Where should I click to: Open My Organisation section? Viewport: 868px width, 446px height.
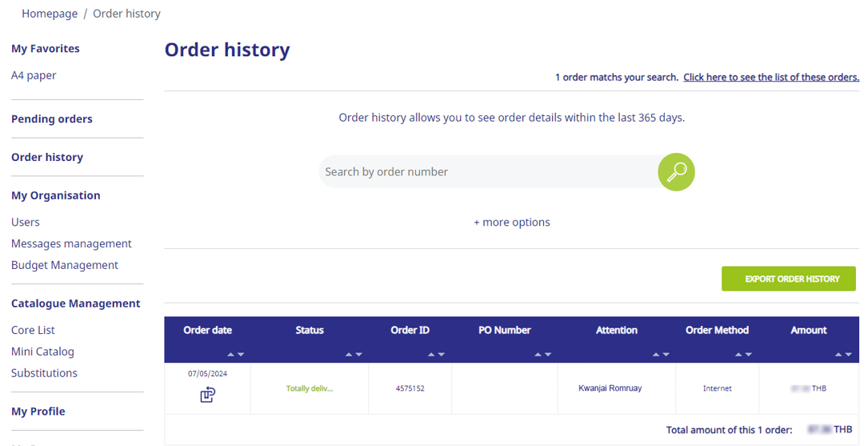click(x=56, y=195)
